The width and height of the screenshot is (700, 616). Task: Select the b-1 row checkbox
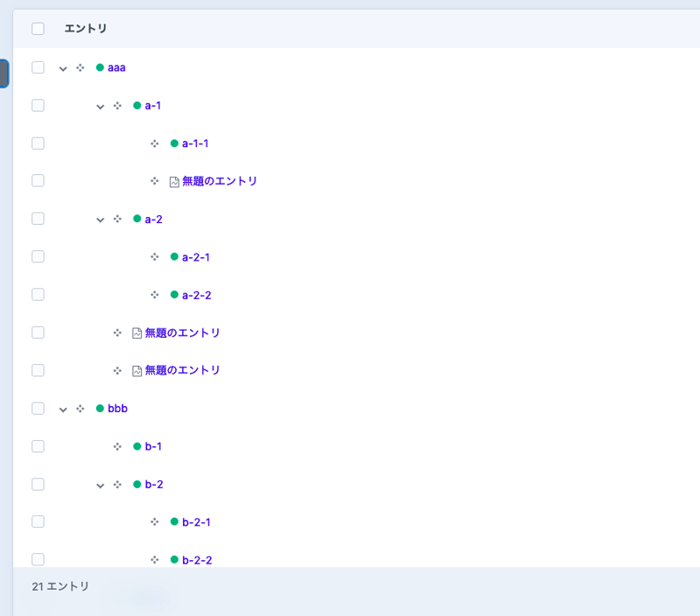38,446
